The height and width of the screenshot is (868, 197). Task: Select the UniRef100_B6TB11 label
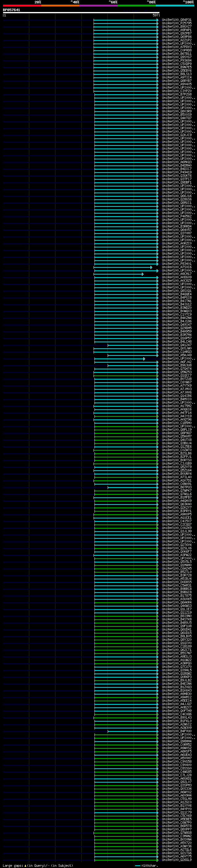[x=176, y=54]
